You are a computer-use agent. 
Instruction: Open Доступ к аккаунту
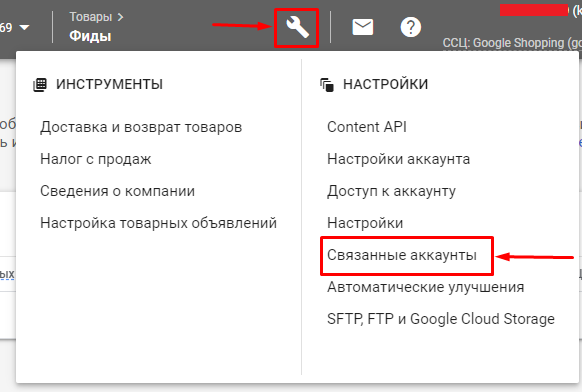pyautogui.click(x=391, y=191)
